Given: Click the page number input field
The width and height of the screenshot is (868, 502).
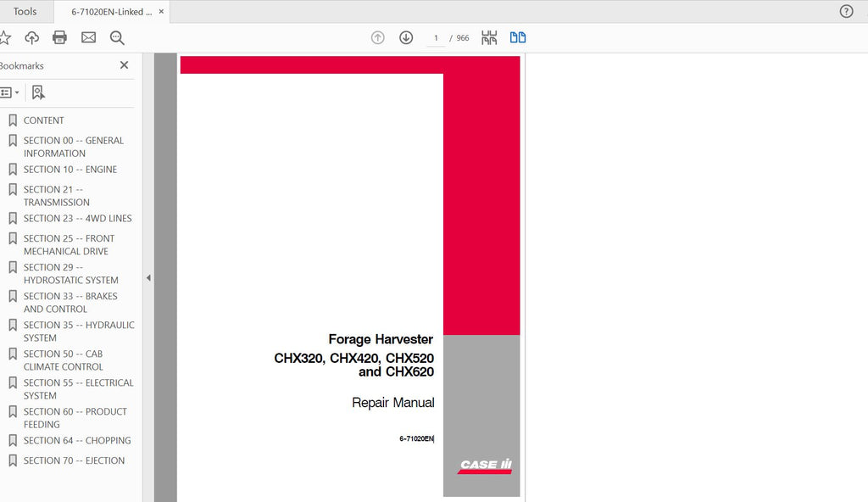Looking at the screenshot, I should tap(437, 37).
